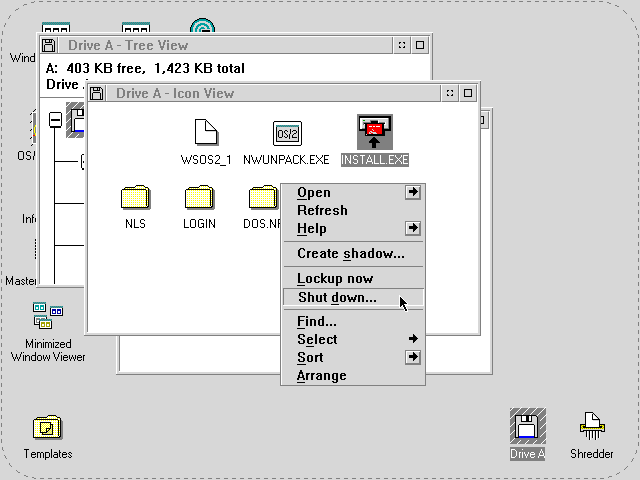Select the NWUNPACK.EXE program icon
The image size is (640, 480).
(287, 133)
